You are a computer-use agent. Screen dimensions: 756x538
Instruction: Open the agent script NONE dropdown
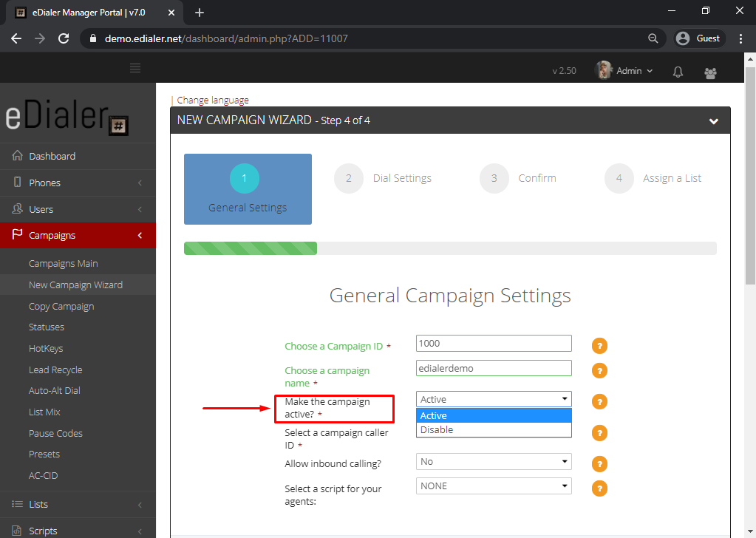coord(493,486)
